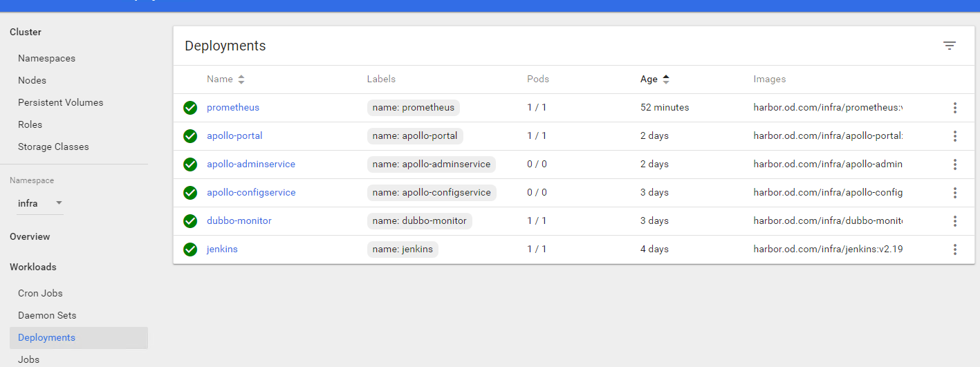Open the filter icon in Deployments header
The height and width of the screenshot is (367, 980).
coord(950,46)
